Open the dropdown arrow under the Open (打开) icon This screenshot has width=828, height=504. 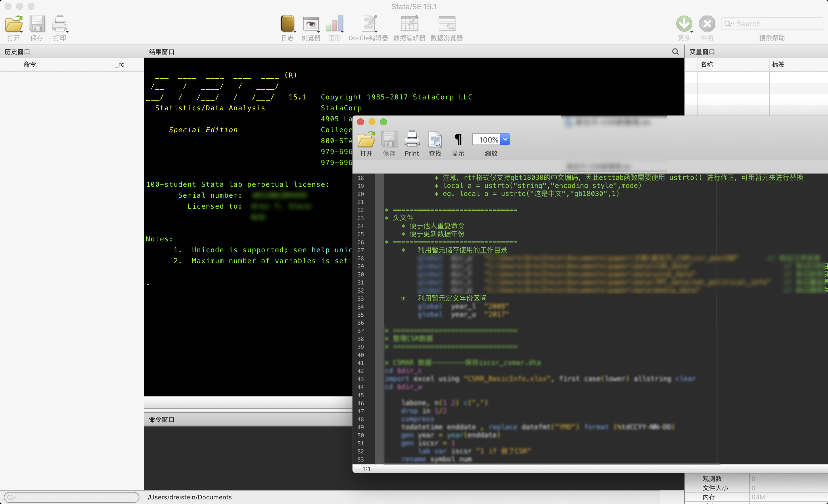[22, 32]
